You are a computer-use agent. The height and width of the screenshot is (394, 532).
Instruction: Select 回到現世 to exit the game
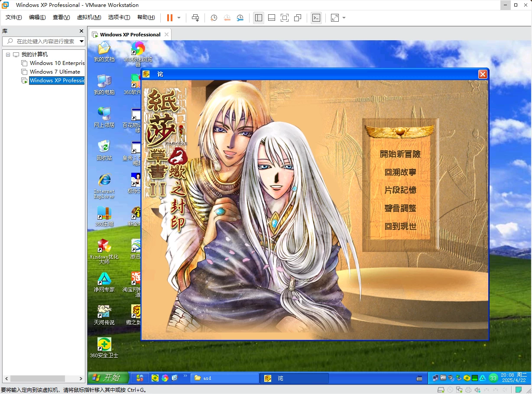pyautogui.click(x=400, y=226)
